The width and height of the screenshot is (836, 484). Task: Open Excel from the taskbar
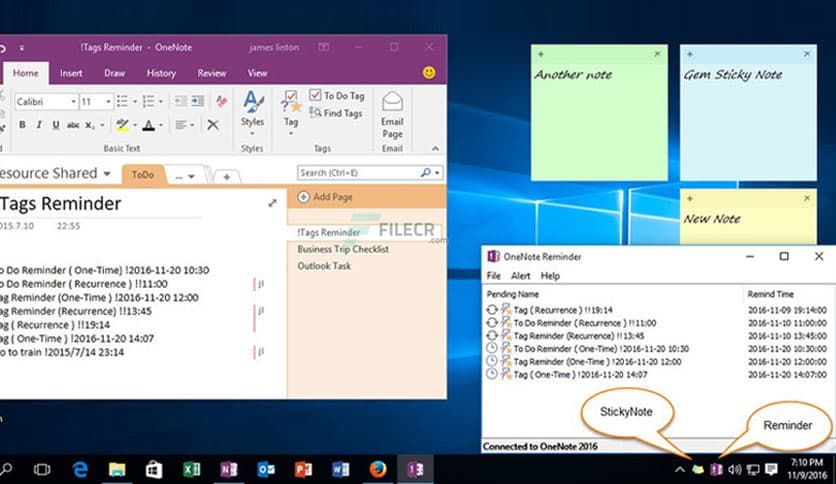(x=191, y=469)
